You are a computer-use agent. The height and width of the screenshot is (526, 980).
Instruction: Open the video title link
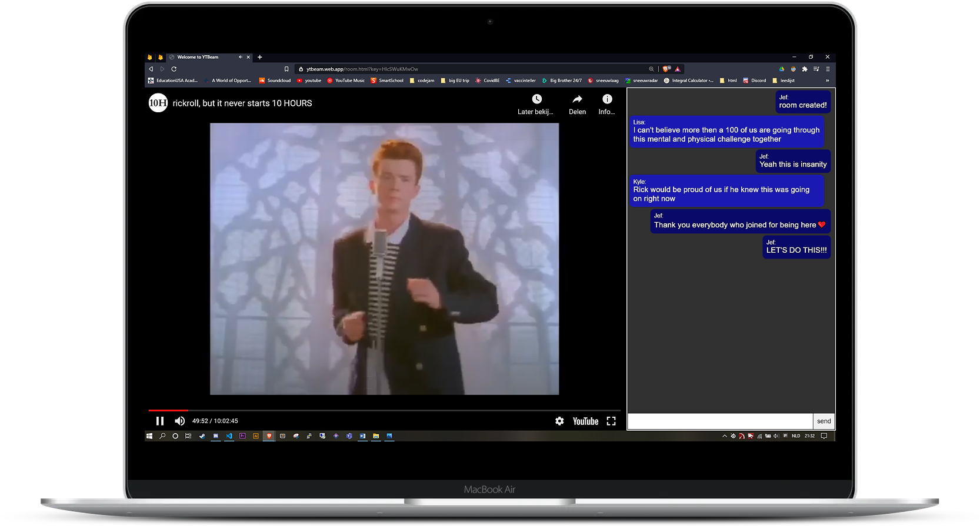242,103
